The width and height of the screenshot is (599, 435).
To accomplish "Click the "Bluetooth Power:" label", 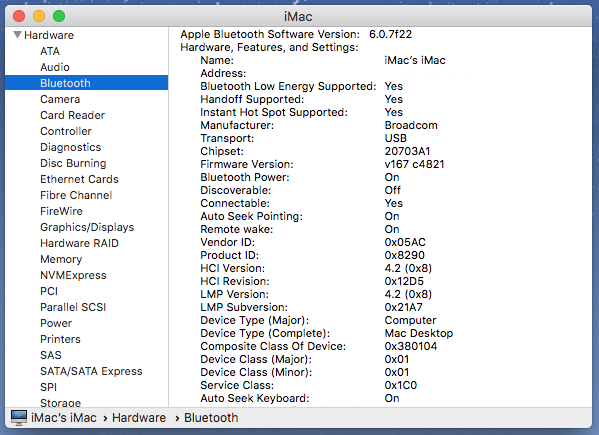I will click(x=245, y=177).
